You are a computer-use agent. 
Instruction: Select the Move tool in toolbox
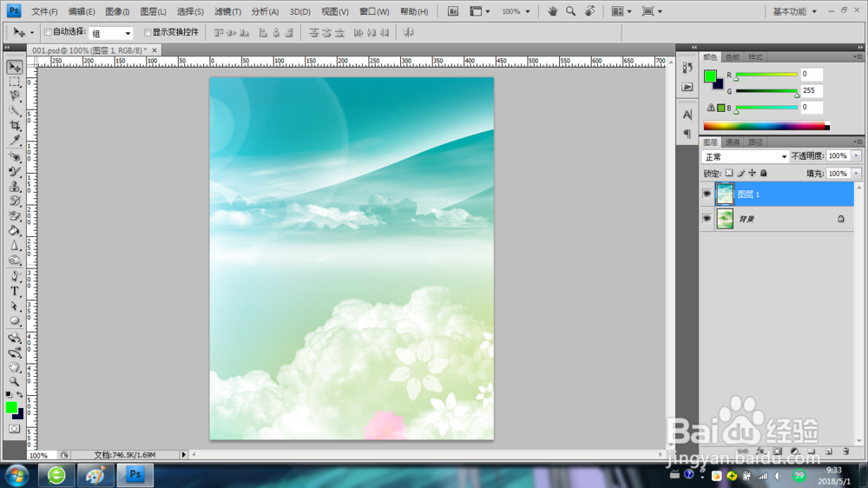point(15,67)
